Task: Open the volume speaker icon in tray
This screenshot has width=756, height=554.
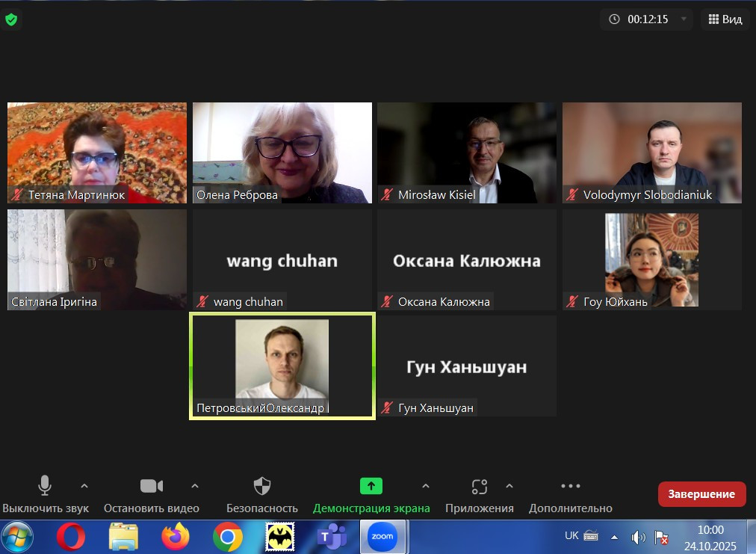Action: pyautogui.click(x=639, y=537)
